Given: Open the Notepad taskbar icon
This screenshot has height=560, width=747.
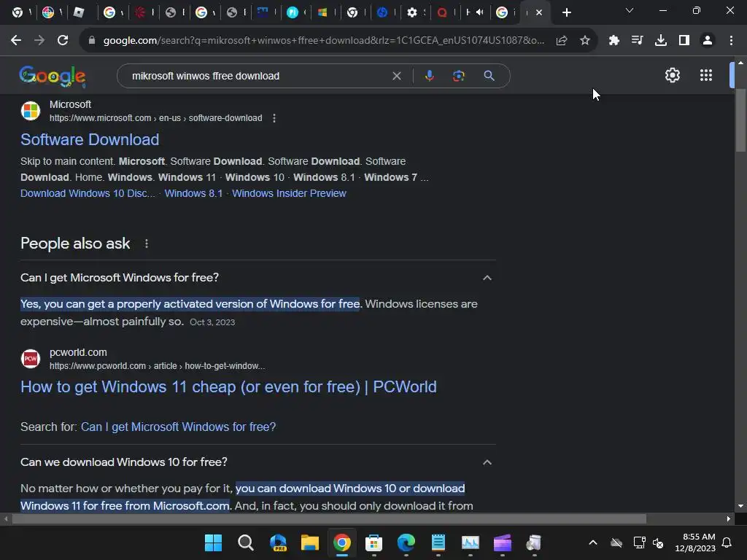Looking at the screenshot, I should (x=438, y=542).
